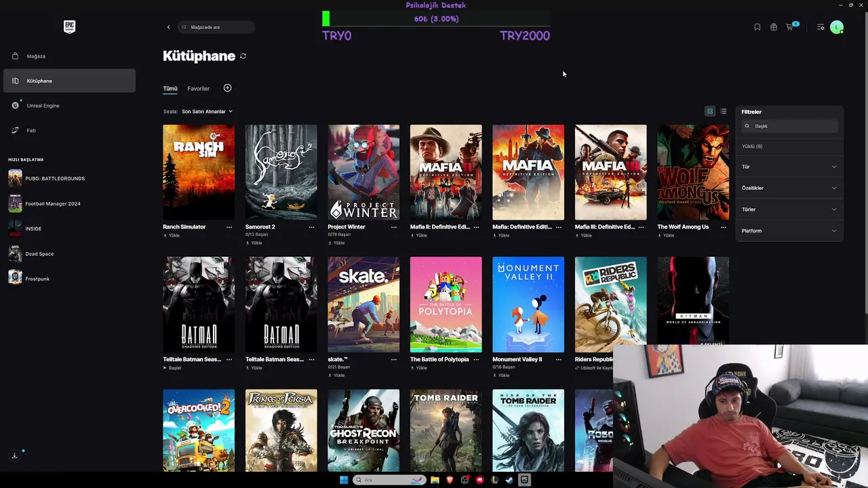Click the Mafia II: Definitive Edition title
This screenshot has width=868, height=488.
(x=440, y=227)
